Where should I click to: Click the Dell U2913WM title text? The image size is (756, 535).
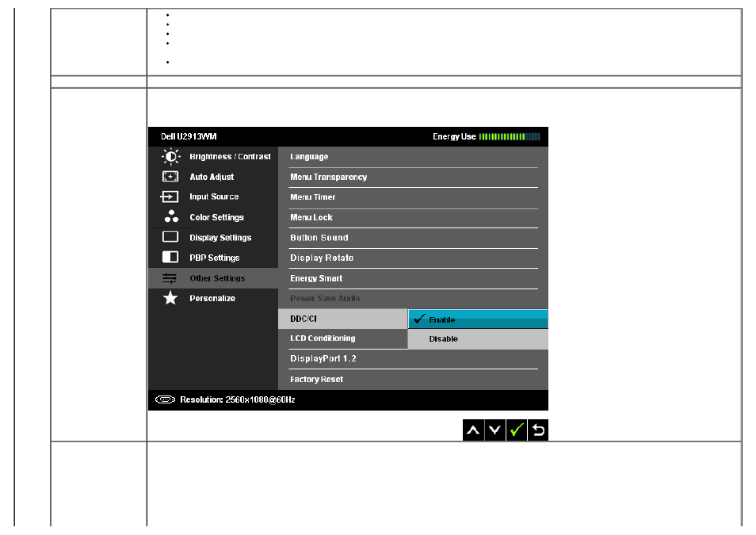pos(189,136)
